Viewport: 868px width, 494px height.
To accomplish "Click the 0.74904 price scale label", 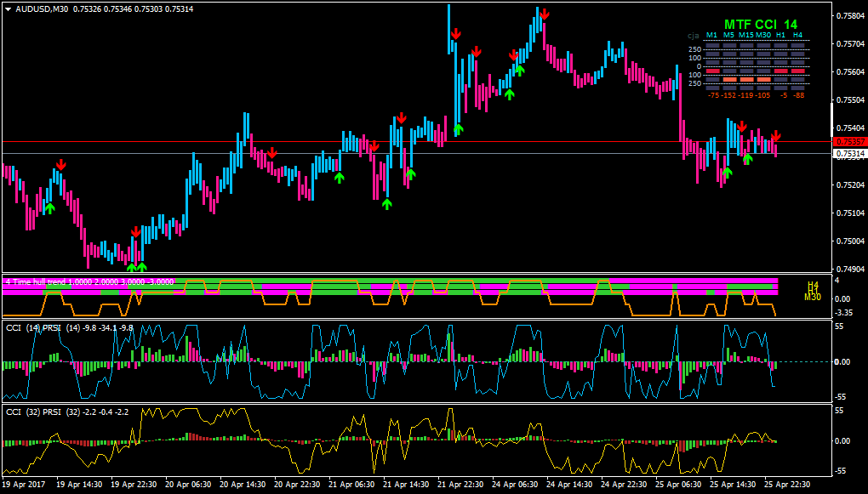I will click(851, 270).
